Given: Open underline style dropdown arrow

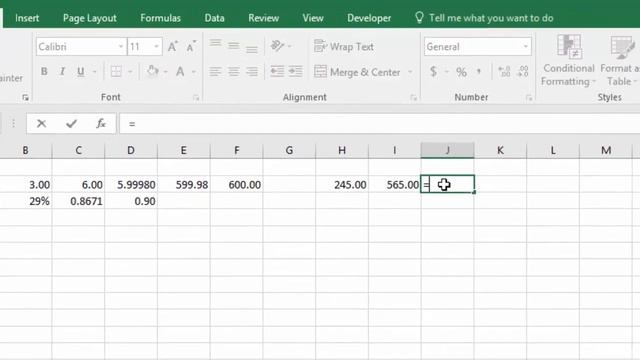Looking at the screenshot, I should click(94, 72).
